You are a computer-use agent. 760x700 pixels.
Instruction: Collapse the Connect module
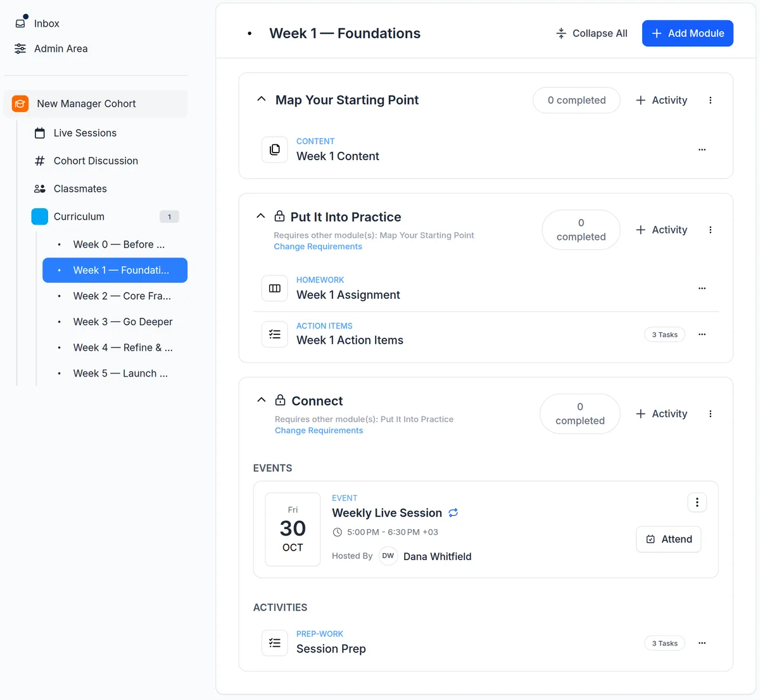(x=261, y=400)
